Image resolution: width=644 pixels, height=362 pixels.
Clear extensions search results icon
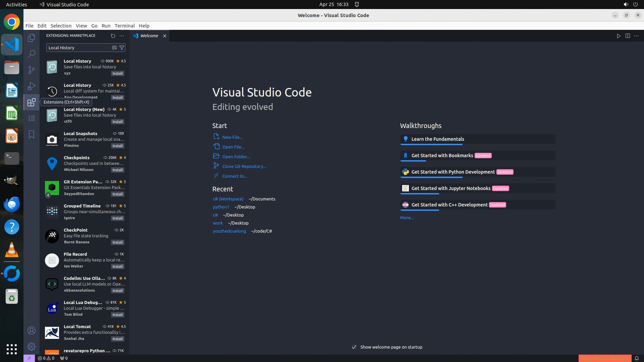[114, 48]
